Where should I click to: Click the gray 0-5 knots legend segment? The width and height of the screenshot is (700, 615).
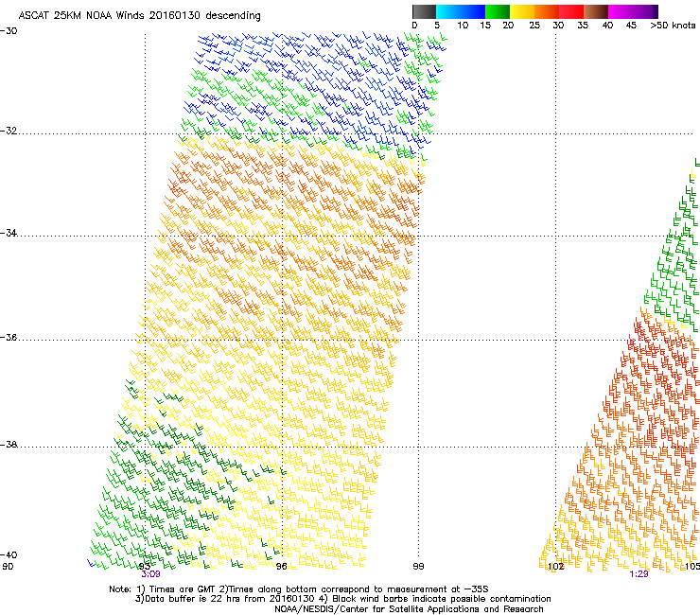(424, 11)
